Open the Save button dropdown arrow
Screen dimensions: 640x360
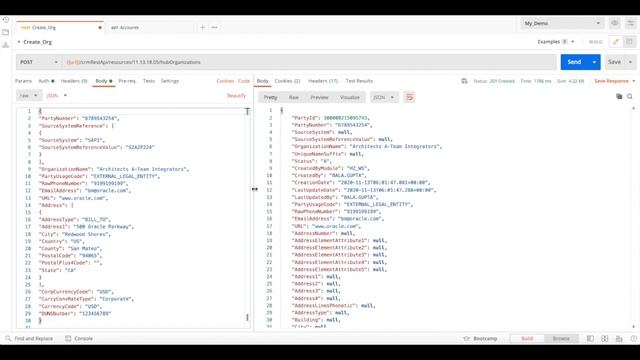pos(631,62)
